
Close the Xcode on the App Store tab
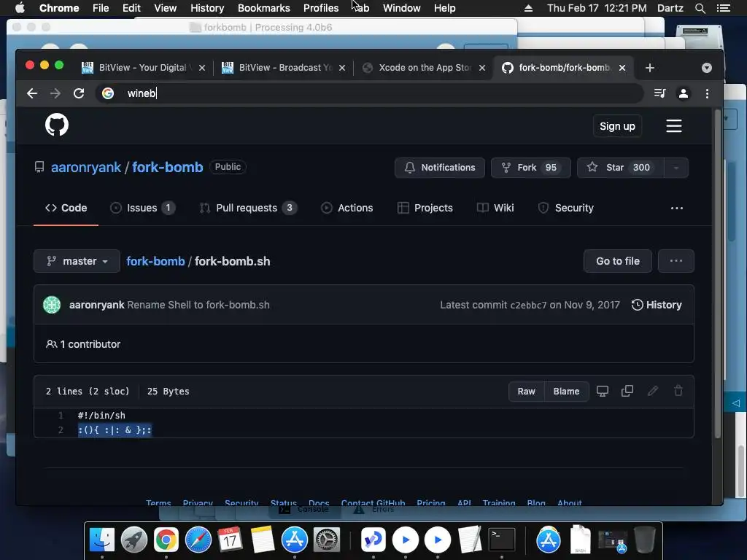[482, 68]
